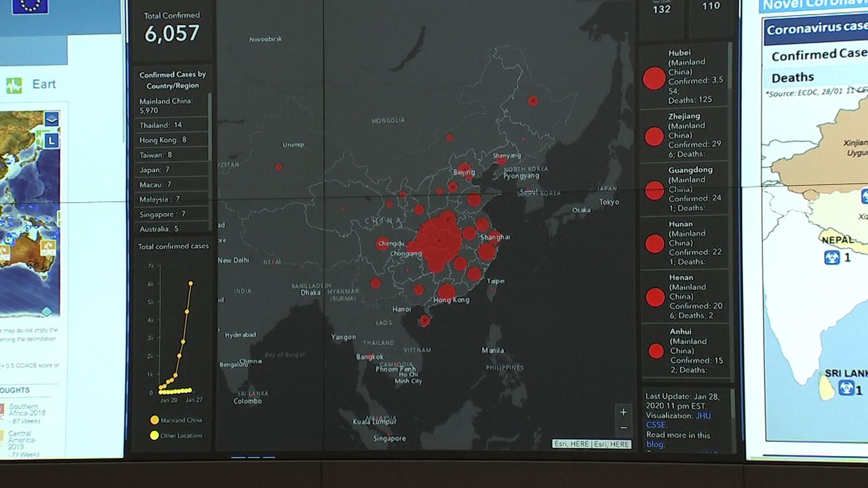This screenshot has width=868, height=488.
Task: Click the Manila label on the map
Action: coord(493,350)
